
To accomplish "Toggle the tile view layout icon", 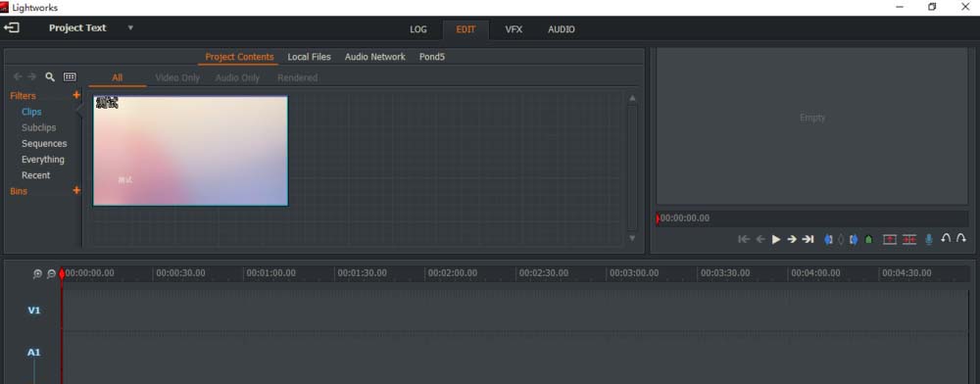I will point(70,76).
